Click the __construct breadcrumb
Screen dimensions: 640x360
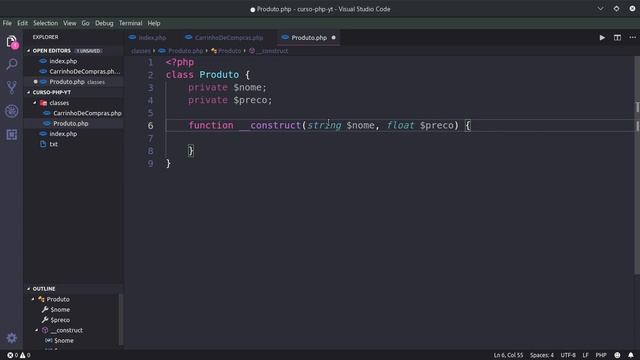pyautogui.click(x=272, y=51)
